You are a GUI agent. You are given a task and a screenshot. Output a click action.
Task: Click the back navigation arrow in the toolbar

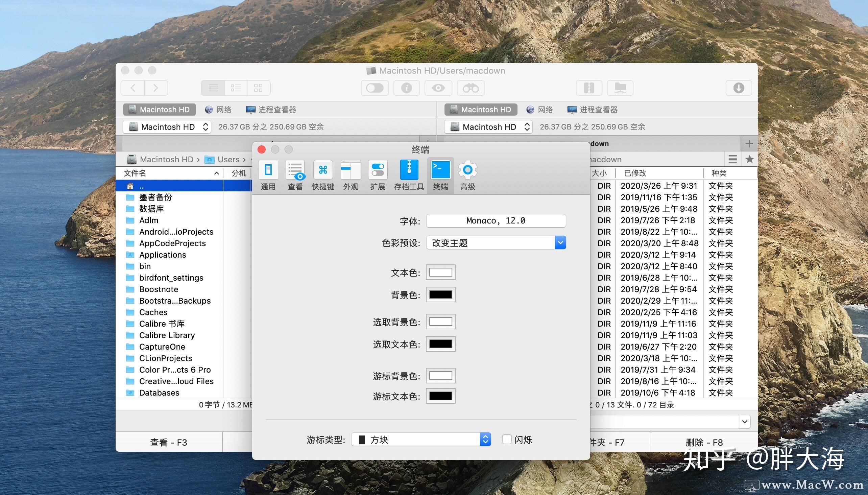[x=133, y=88]
